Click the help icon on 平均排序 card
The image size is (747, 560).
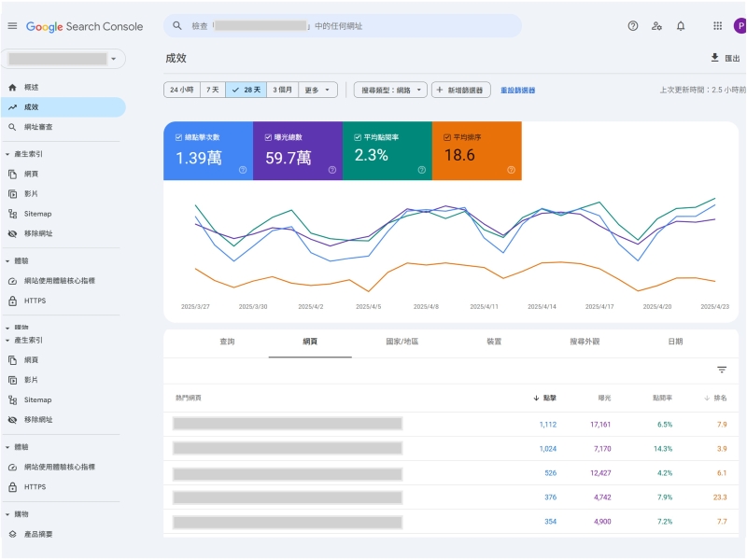[511, 170]
